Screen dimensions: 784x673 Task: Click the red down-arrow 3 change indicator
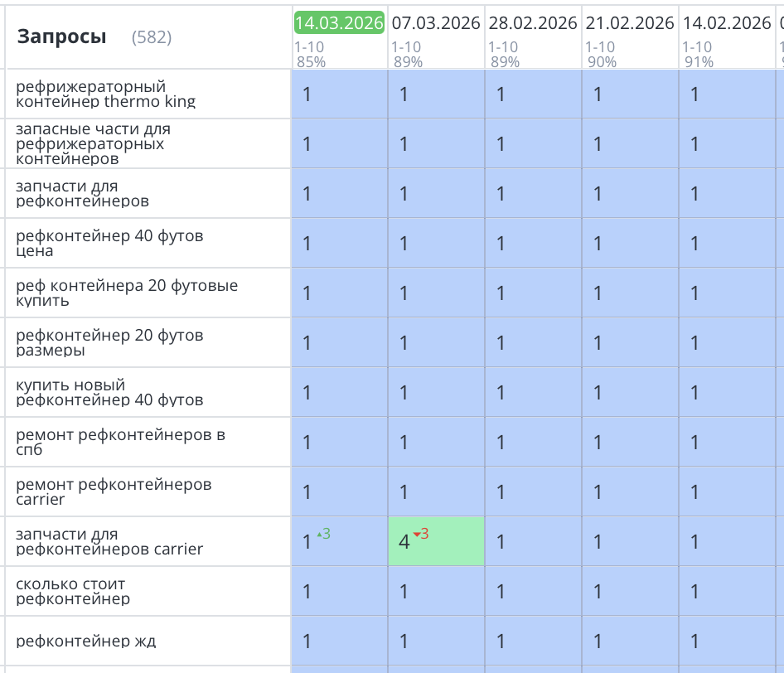421,535
